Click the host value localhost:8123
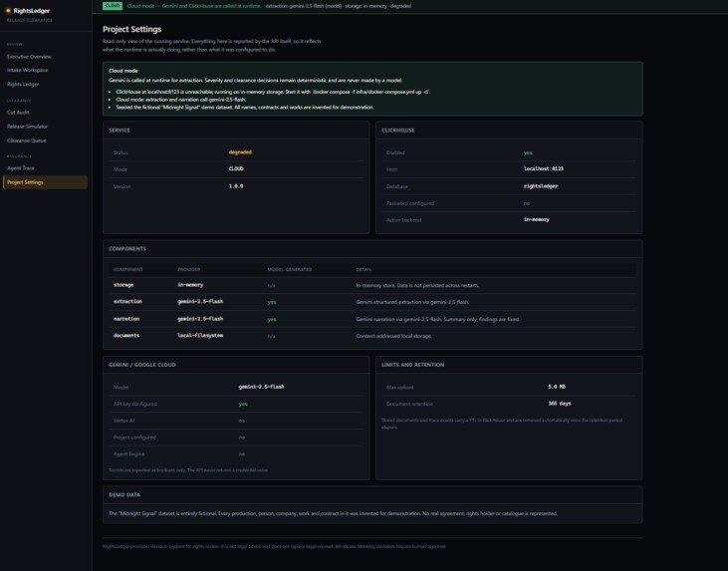The image size is (728, 571). pyautogui.click(x=543, y=169)
